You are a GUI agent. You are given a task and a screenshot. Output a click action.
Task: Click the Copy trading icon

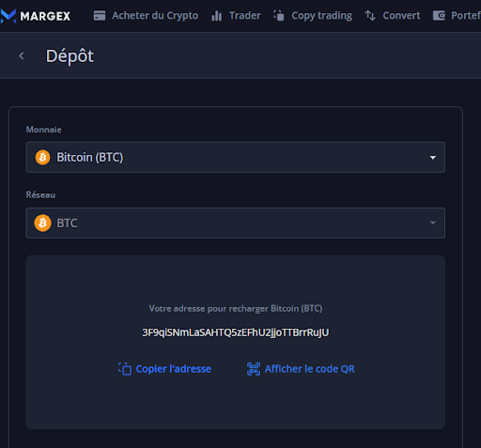(x=279, y=15)
